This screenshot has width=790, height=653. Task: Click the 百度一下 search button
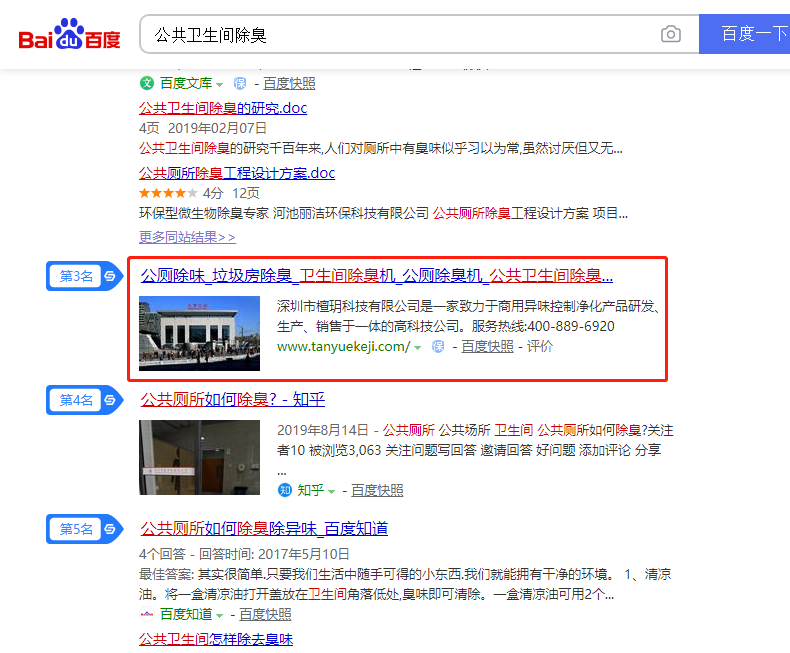coord(745,34)
